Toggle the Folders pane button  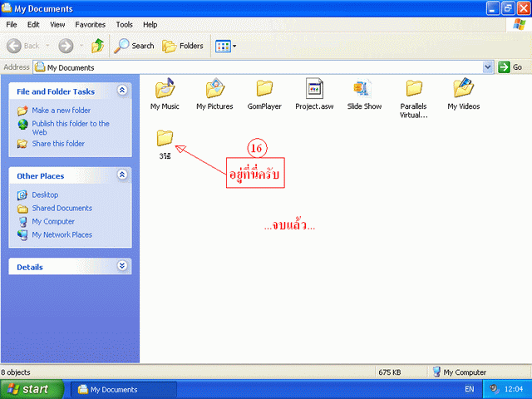click(183, 46)
